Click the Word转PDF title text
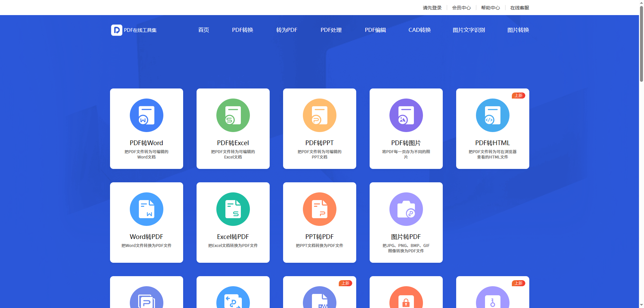This screenshot has width=644, height=308. [x=147, y=237]
